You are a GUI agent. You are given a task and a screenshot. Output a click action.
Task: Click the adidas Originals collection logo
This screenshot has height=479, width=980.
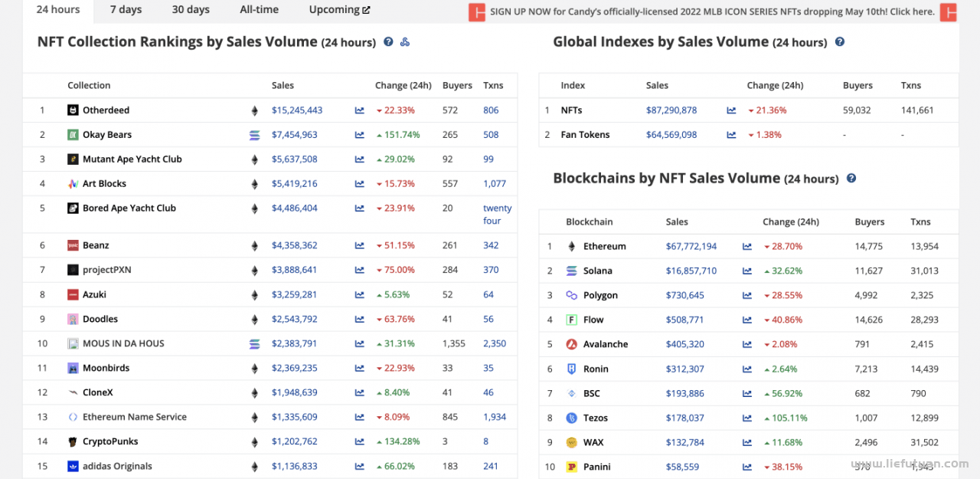[x=73, y=467]
